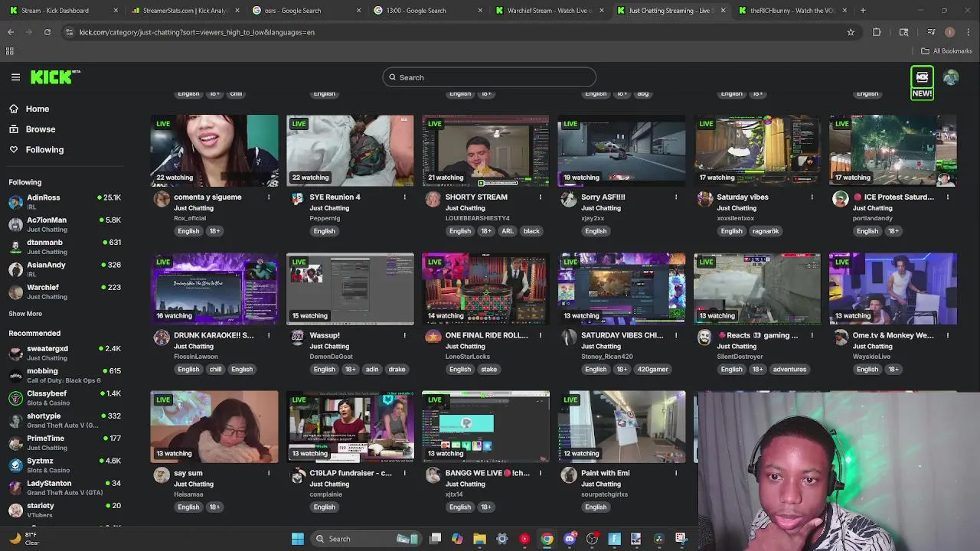980x551 pixels.
Task: Open LoneStarLocks streamer avatar
Action: 433,337
